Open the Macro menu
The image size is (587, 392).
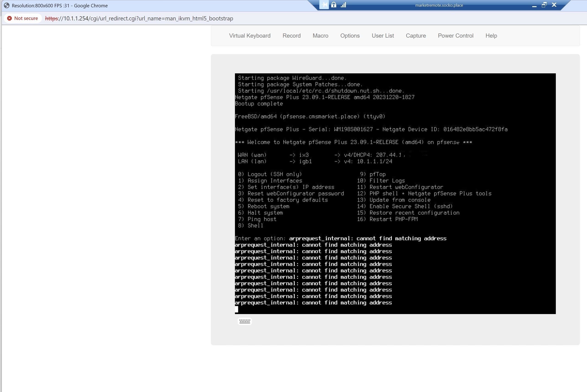click(320, 36)
